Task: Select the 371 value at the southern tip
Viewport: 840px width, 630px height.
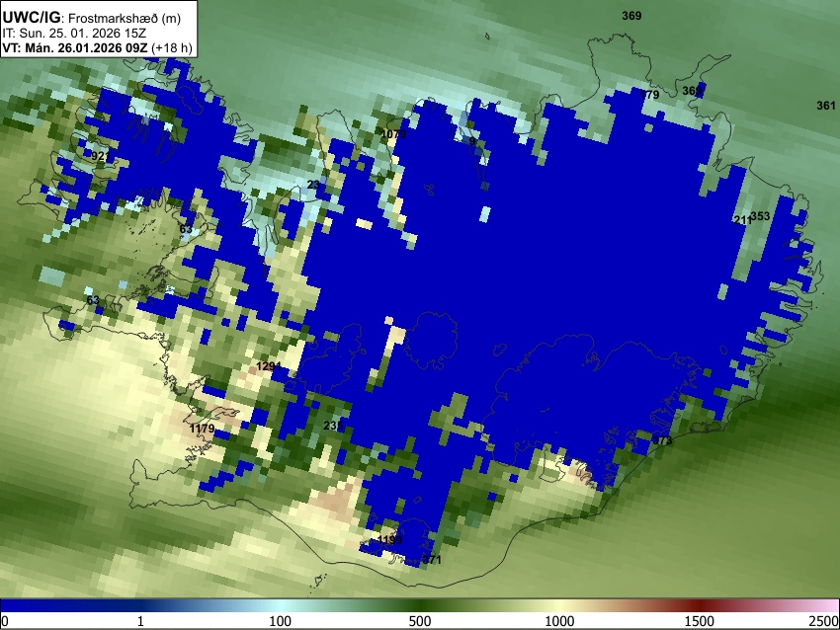Action: tap(432, 560)
